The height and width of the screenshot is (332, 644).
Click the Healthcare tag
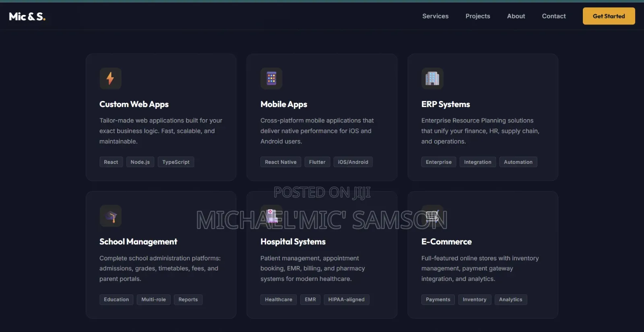click(279, 300)
